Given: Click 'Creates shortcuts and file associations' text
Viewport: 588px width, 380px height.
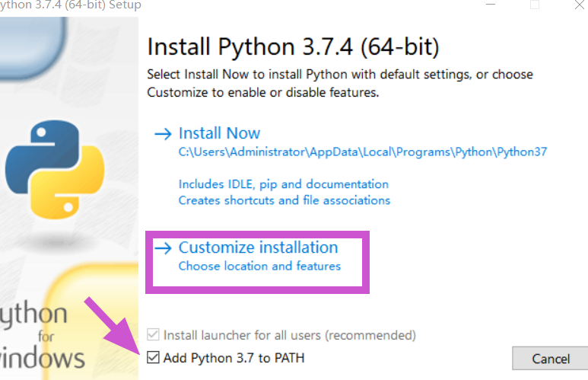Looking at the screenshot, I should coord(284,200).
